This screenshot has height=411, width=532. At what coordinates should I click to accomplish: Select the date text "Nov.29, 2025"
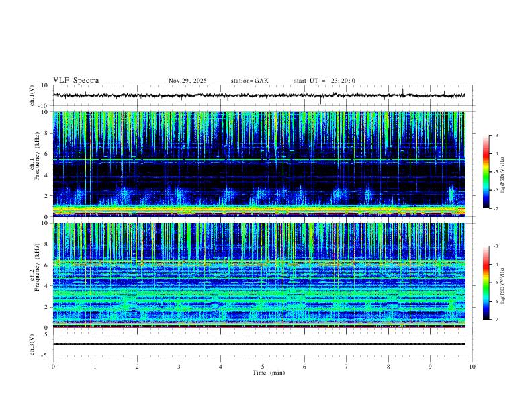point(187,81)
